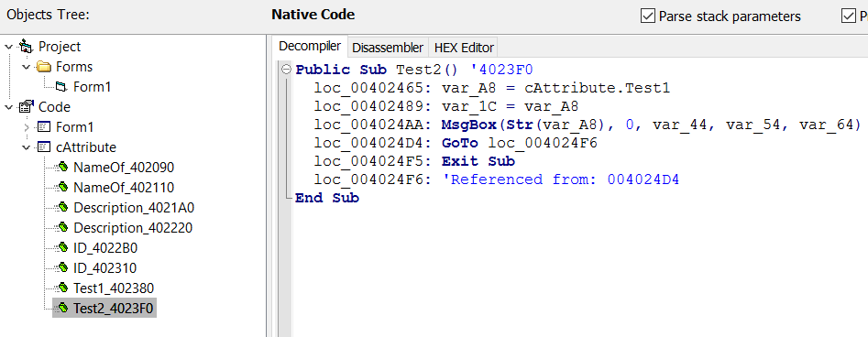Screen dimensions: 868x337
Task: Click the NameOf_402110 method icon
Action: 62,188
